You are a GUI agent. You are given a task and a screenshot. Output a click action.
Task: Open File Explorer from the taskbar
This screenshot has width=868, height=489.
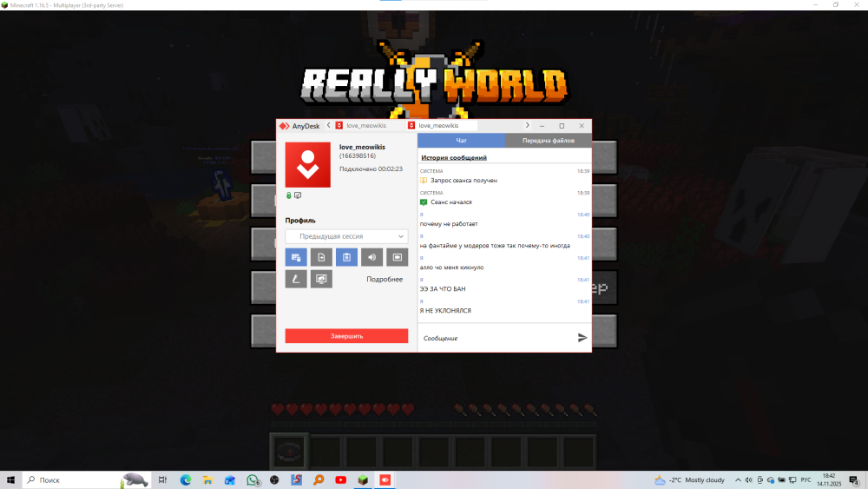pos(207,480)
